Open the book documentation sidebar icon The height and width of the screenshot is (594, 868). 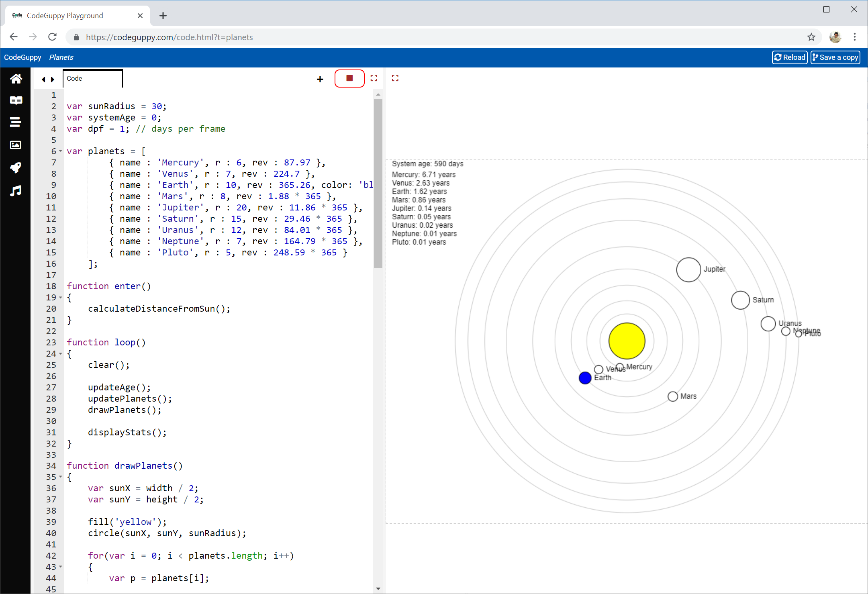click(x=16, y=100)
